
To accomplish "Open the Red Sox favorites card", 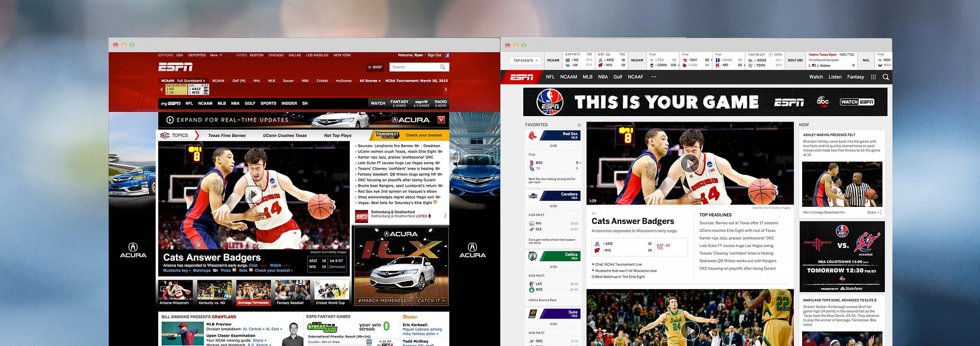I will tap(553, 158).
